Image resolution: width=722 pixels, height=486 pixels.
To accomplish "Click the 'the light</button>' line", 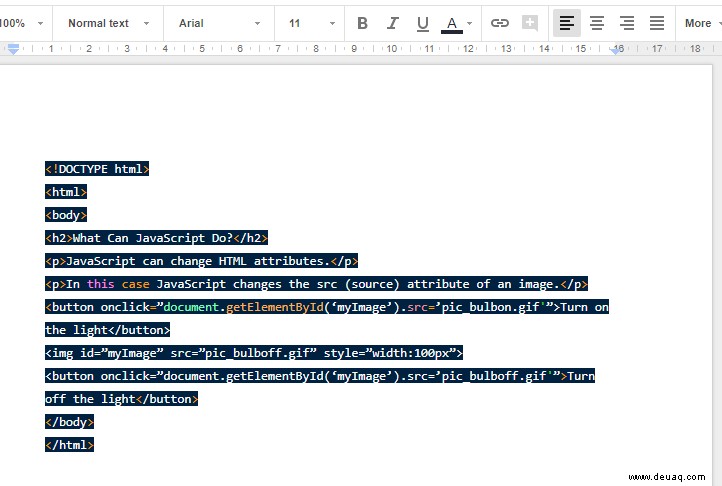I will 108,330.
